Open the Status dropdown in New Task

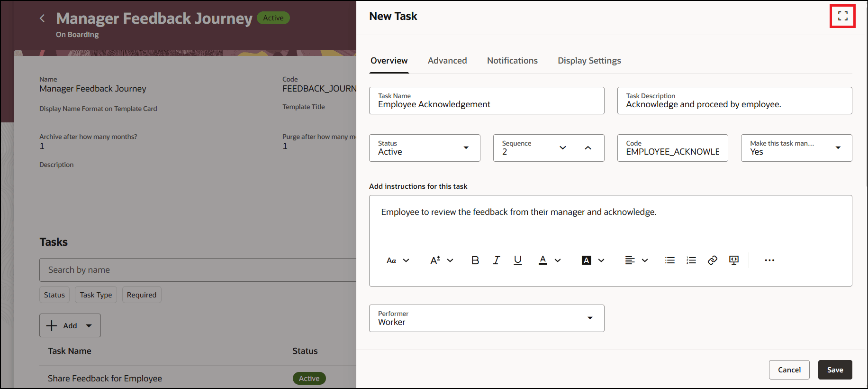click(x=425, y=148)
